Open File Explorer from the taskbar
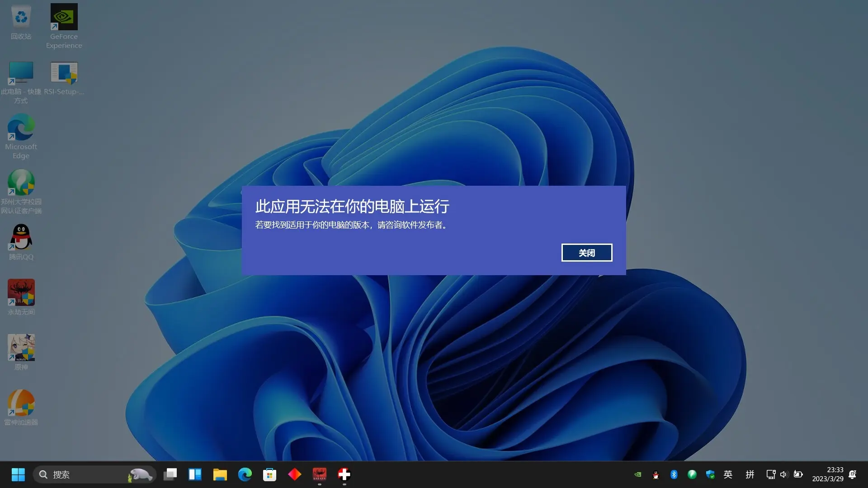The height and width of the screenshot is (488, 868). click(x=220, y=474)
